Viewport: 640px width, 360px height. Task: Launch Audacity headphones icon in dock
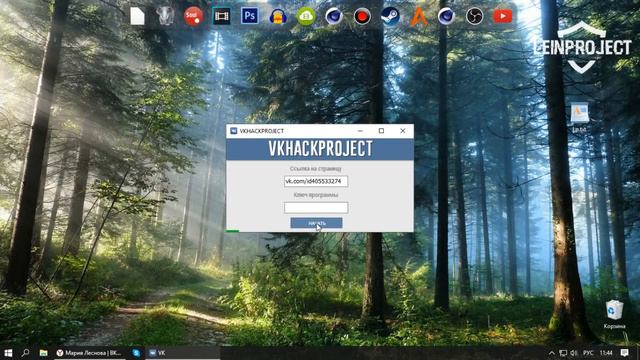coord(278,17)
